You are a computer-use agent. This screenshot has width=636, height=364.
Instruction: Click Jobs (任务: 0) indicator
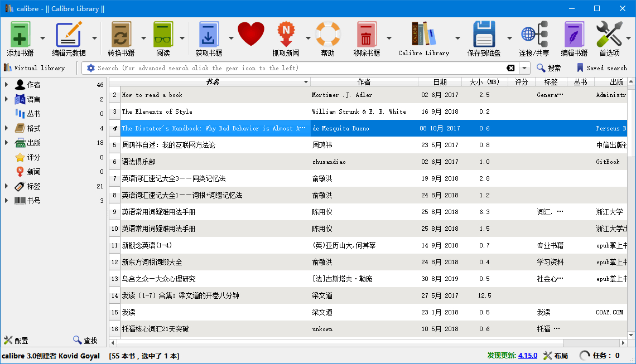600,356
